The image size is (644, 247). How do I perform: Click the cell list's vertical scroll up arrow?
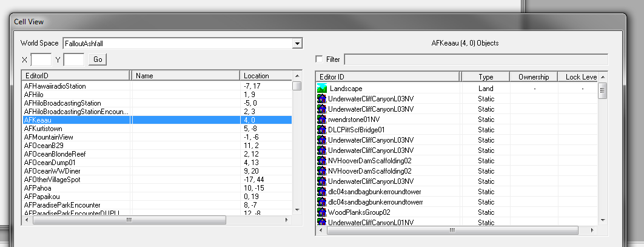[x=297, y=76]
